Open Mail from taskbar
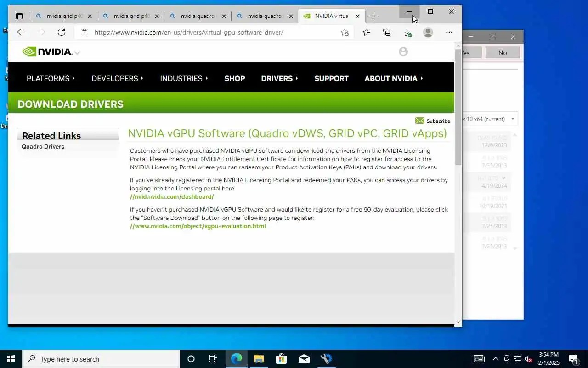This screenshot has height=368, width=588. (x=304, y=359)
